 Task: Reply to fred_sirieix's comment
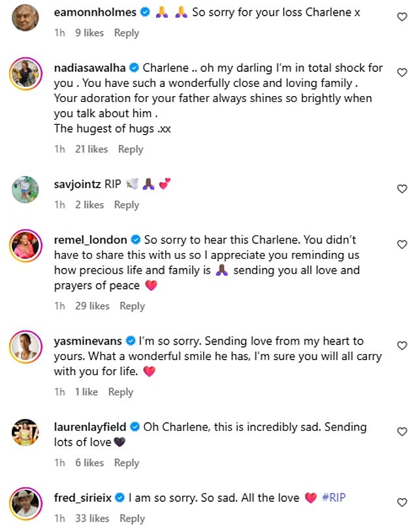(132, 518)
